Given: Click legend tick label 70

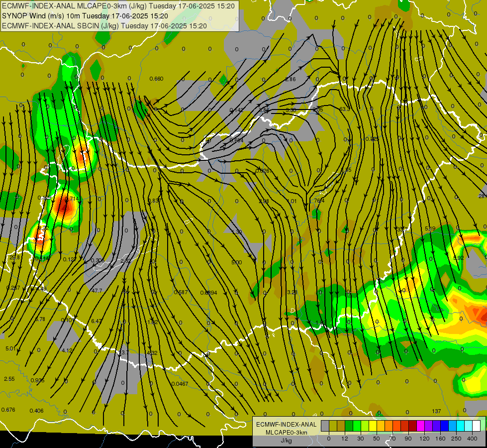Looking at the screenshot, I should tap(392, 439).
